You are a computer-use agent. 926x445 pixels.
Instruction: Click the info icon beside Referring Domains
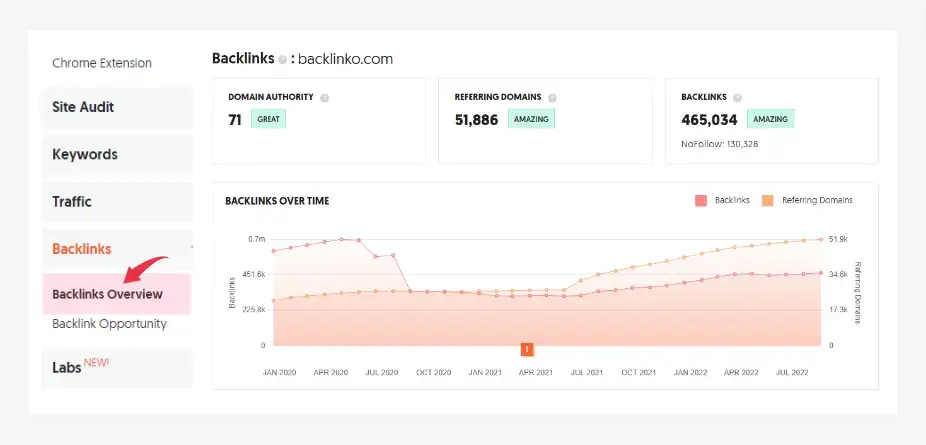click(x=552, y=98)
